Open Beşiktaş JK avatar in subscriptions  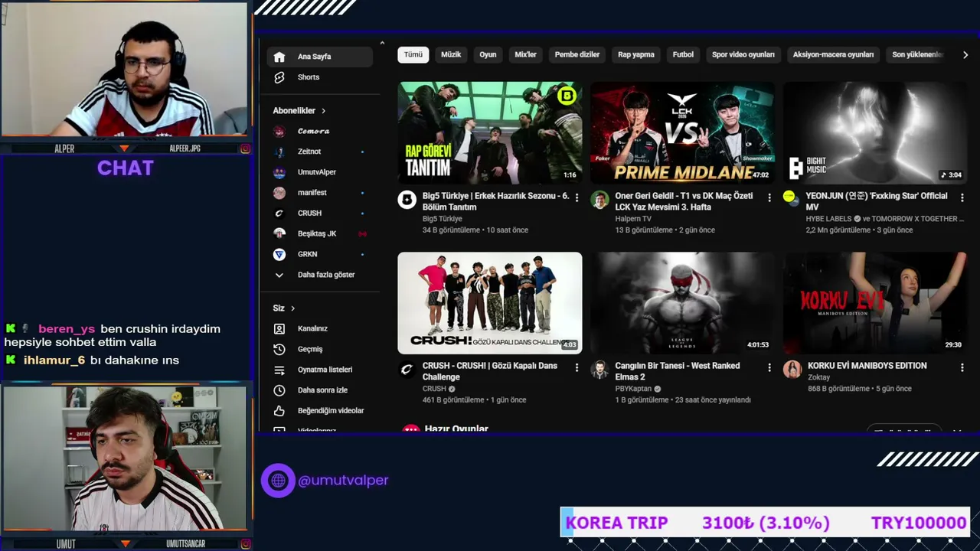[x=279, y=233]
